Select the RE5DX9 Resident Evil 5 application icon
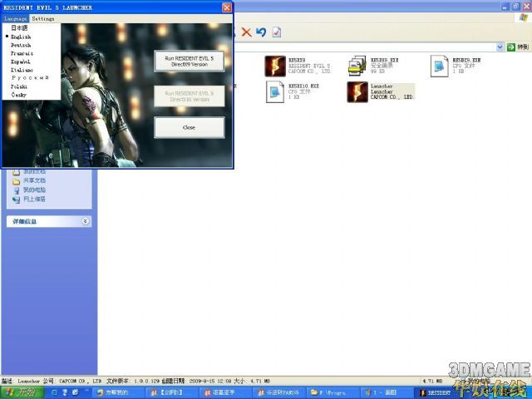This screenshot has width=532, height=399. 275,66
